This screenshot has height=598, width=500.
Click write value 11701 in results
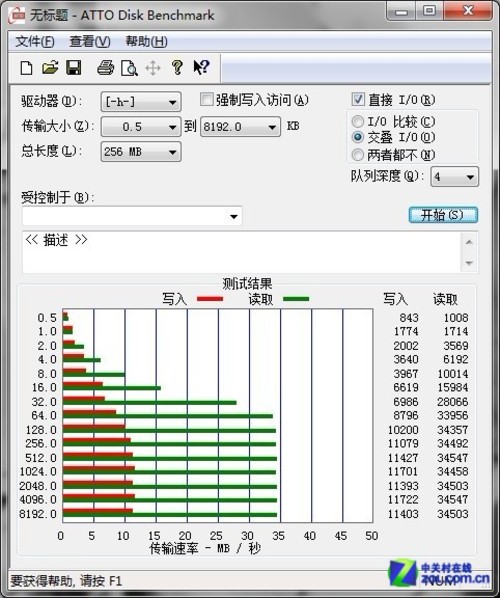pyautogui.click(x=403, y=471)
